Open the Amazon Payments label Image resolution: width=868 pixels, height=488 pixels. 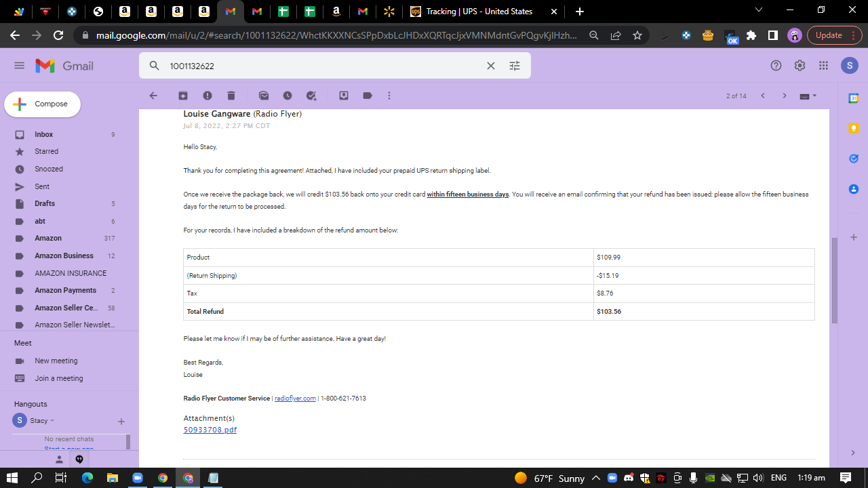click(x=66, y=290)
